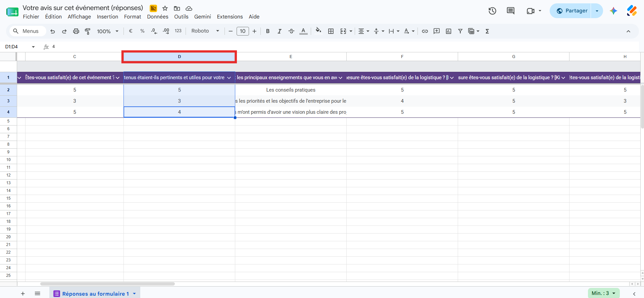Screen dimensions: 644x298
Task: Decrease font size minus button
Action: (231, 31)
